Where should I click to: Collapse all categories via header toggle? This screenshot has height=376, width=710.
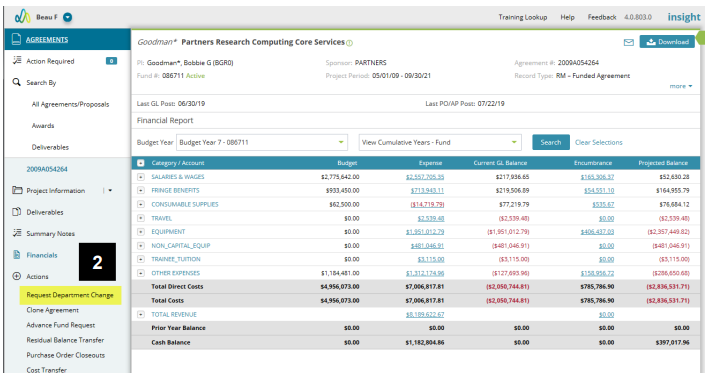click(141, 163)
